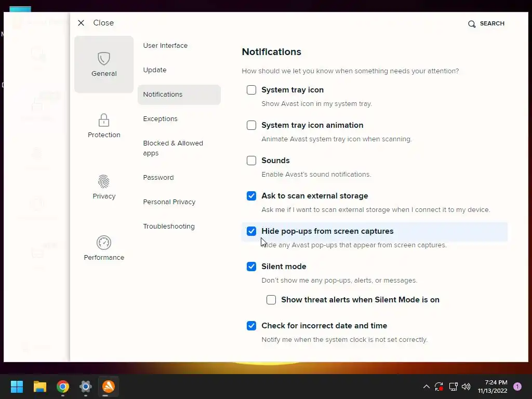The height and width of the screenshot is (399, 532).
Task: Launch Google Chrome from taskbar
Action: click(x=63, y=387)
